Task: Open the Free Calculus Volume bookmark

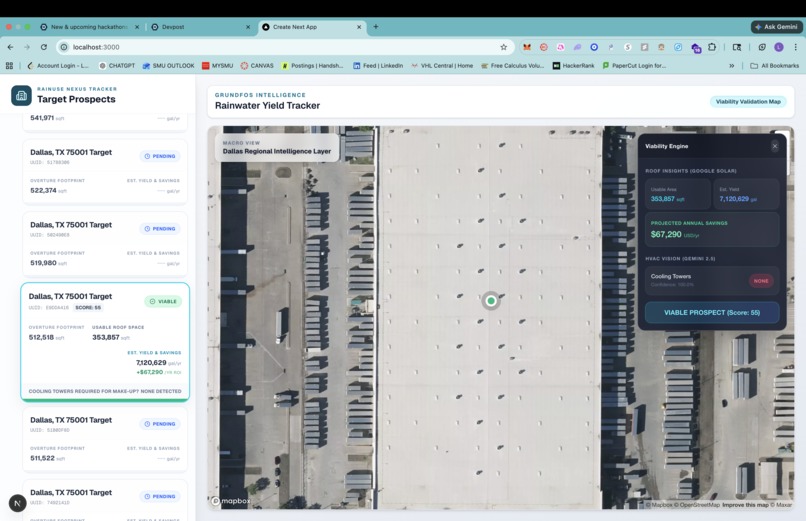Action: pos(512,66)
